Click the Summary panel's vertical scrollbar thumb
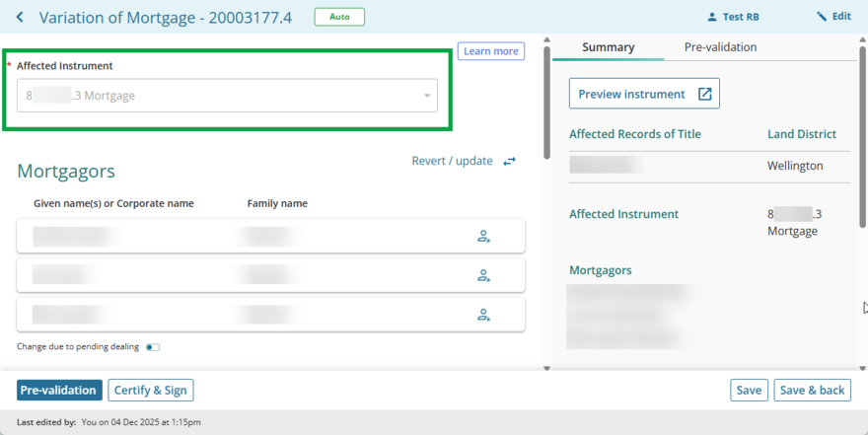Screen dimensions: 868x435 pyautogui.click(x=862, y=137)
